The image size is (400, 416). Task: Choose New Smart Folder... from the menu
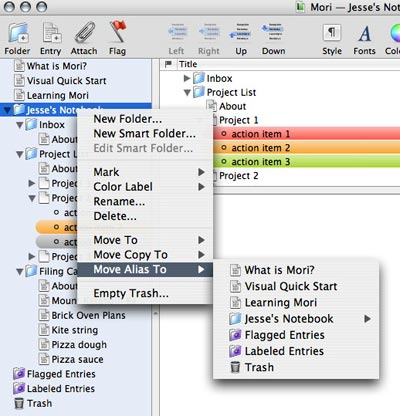pyautogui.click(x=145, y=133)
